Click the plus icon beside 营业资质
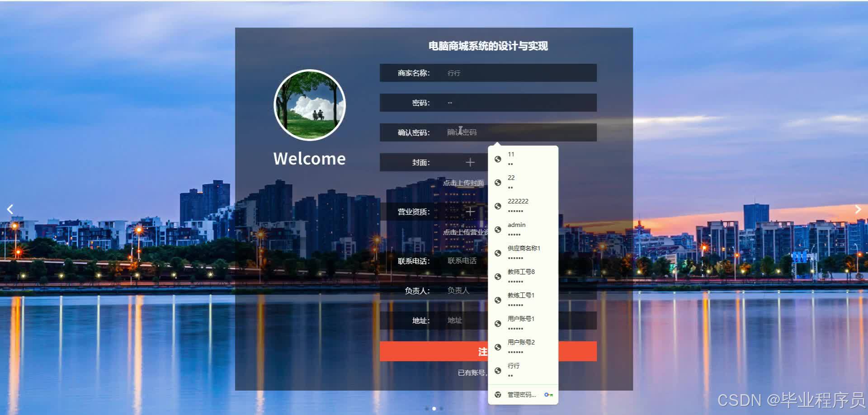 click(470, 212)
